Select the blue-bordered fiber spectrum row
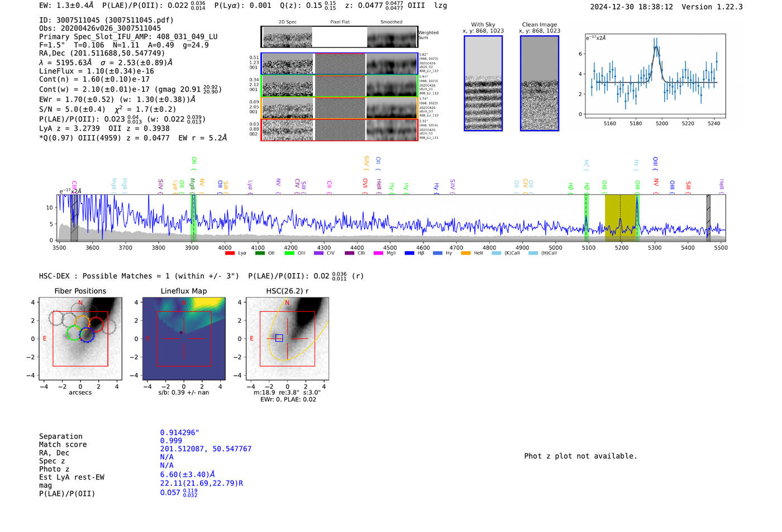The height and width of the screenshot is (532, 782). coord(340,64)
